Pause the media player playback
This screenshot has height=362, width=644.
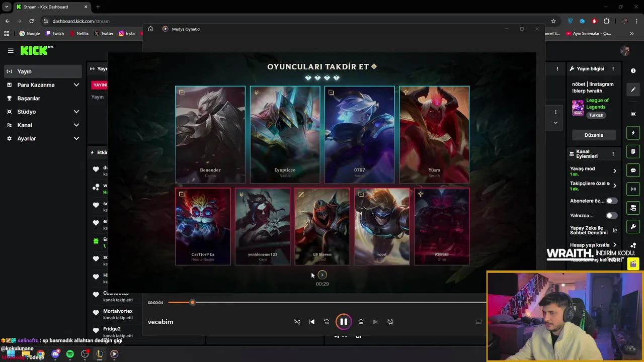pyautogui.click(x=344, y=322)
